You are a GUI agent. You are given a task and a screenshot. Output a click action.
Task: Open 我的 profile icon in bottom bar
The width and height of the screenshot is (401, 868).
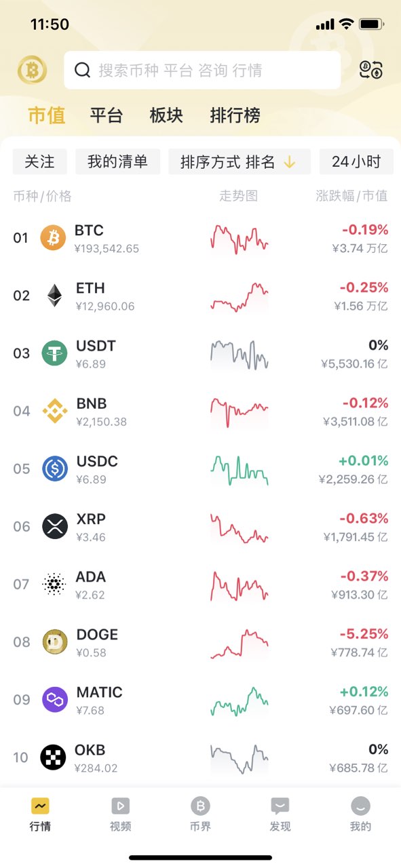coord(360,806)
